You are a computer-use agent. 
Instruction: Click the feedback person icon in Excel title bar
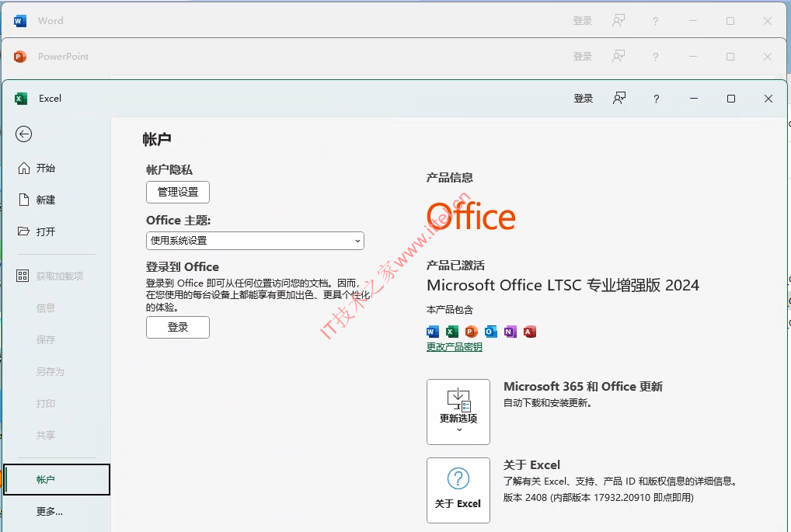point(619,99)
